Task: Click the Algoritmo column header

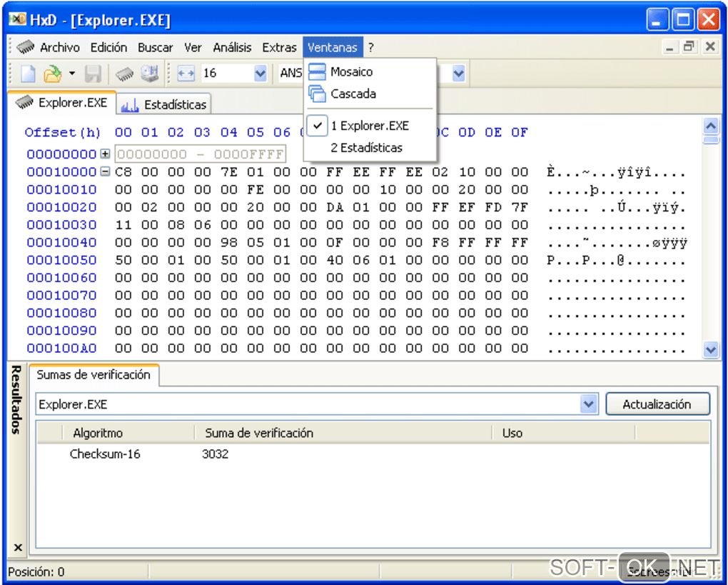Action: pyautogui.click(x=128, y=433)
